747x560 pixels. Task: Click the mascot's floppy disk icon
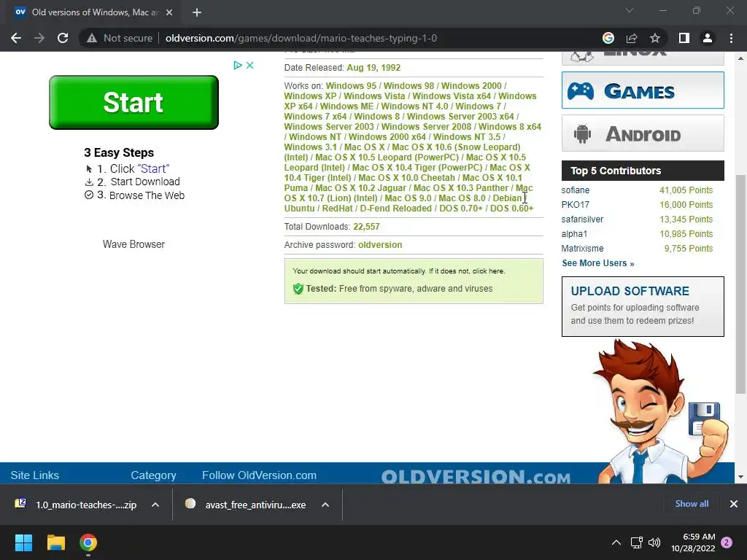[x=704, y=419]
